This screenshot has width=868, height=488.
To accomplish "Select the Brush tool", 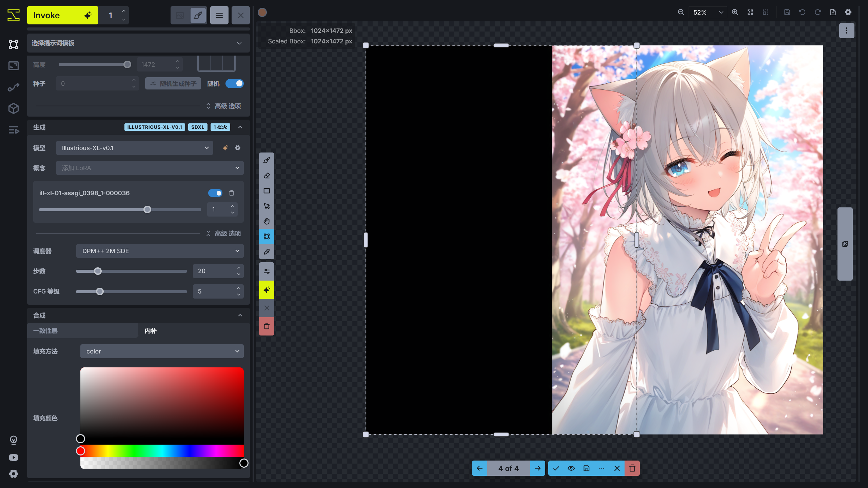I will [x=267, y=160].
